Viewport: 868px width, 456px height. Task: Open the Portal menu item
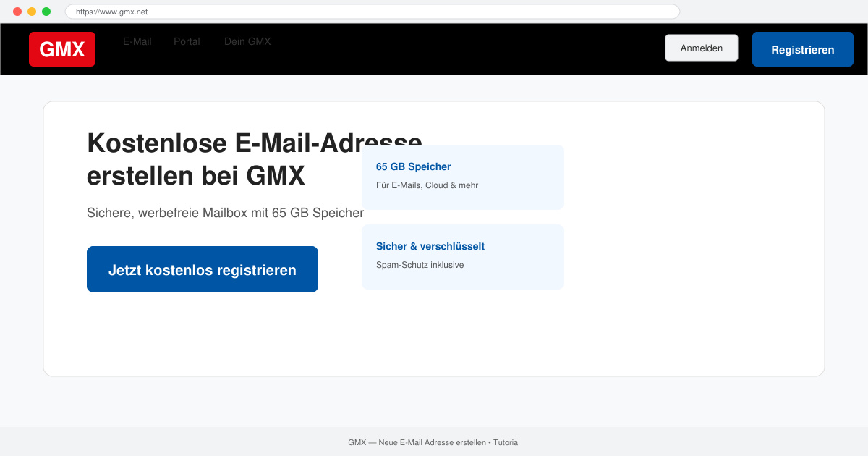pyautogui.click(x=187, y=42)
